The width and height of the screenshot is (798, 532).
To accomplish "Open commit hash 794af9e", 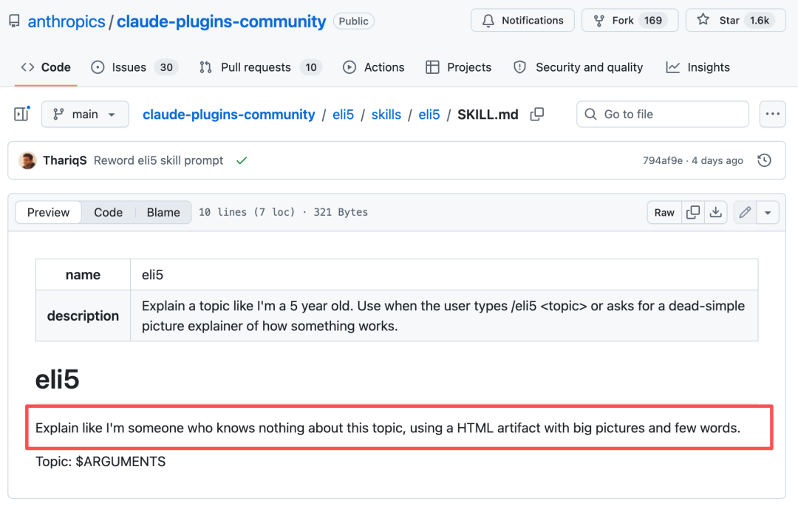I will (x=663, y=160).
